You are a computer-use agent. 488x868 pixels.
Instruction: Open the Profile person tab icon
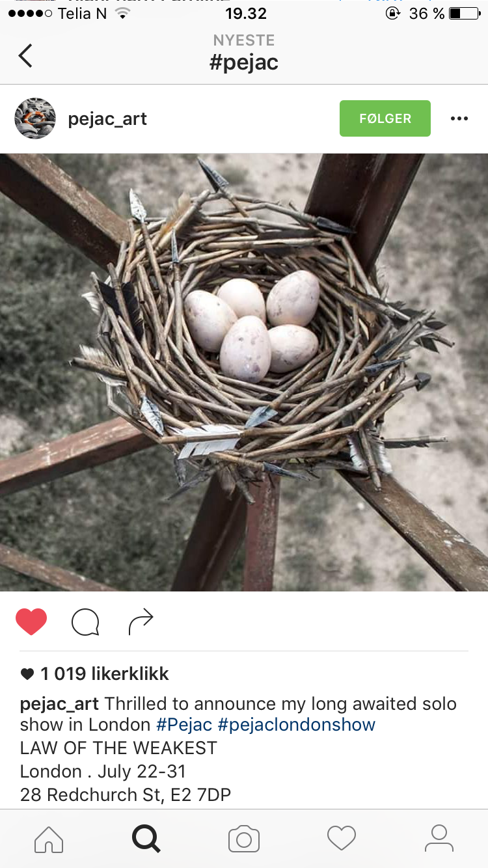[439, 839]
